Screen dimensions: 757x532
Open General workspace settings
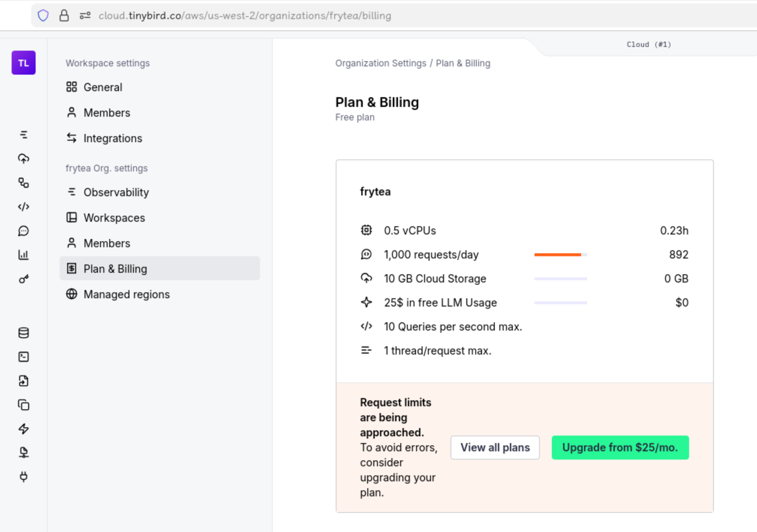coord(102,87)
